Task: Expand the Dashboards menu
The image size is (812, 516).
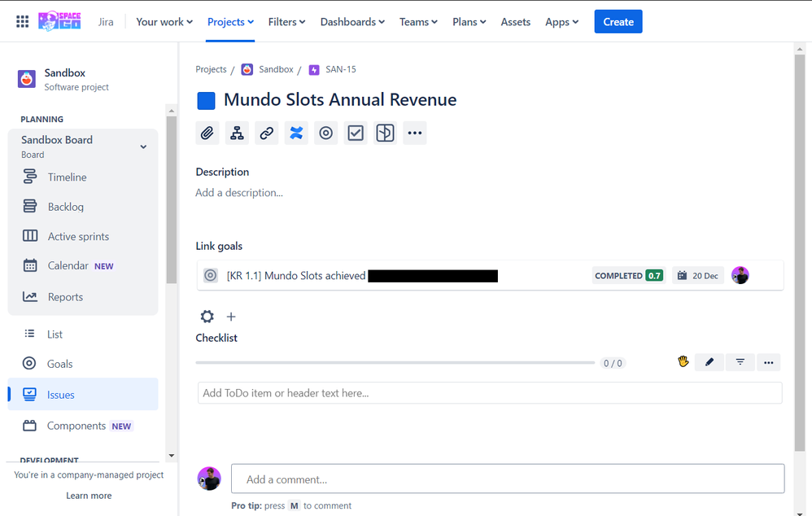Action: click(x=352, y=22)
